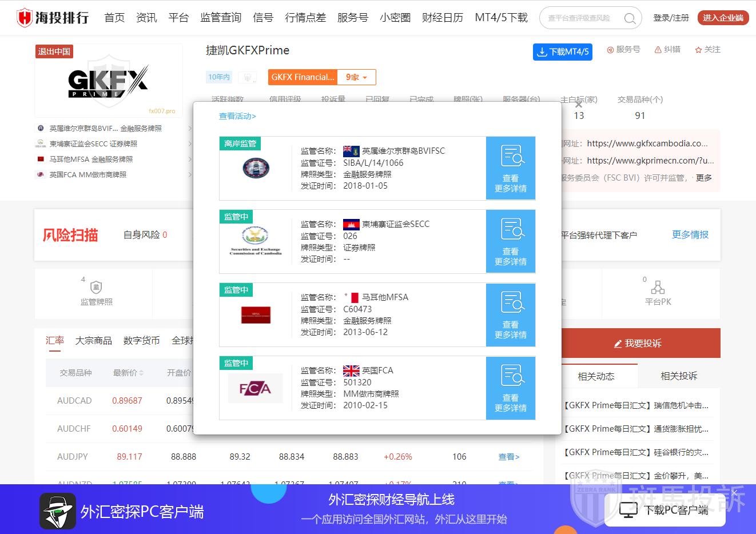Click the search magnifier icon
Screen dimensions: 756x534
(629, 18)
